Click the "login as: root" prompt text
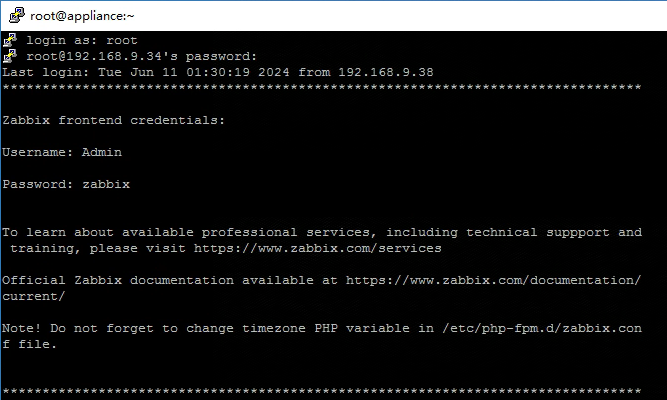 82,40
